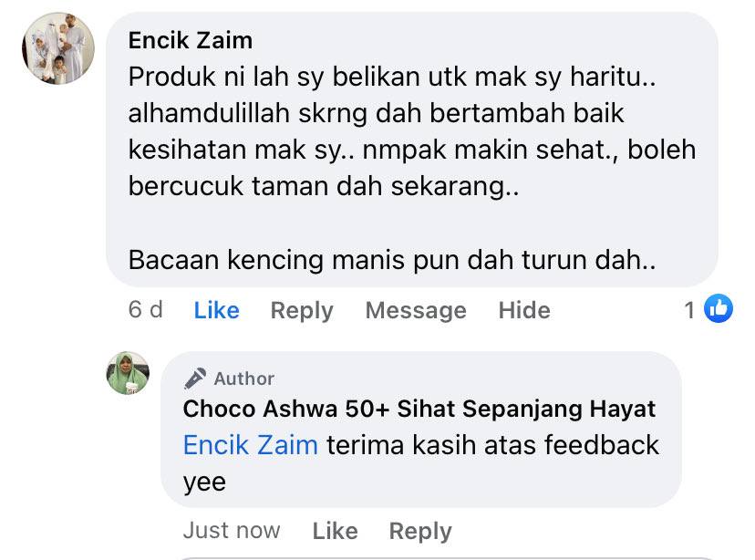Image resolution: width=755 pixels, height=560 pixels.
Task: Open the Encik Zaim commenter name
Action: 191,40
